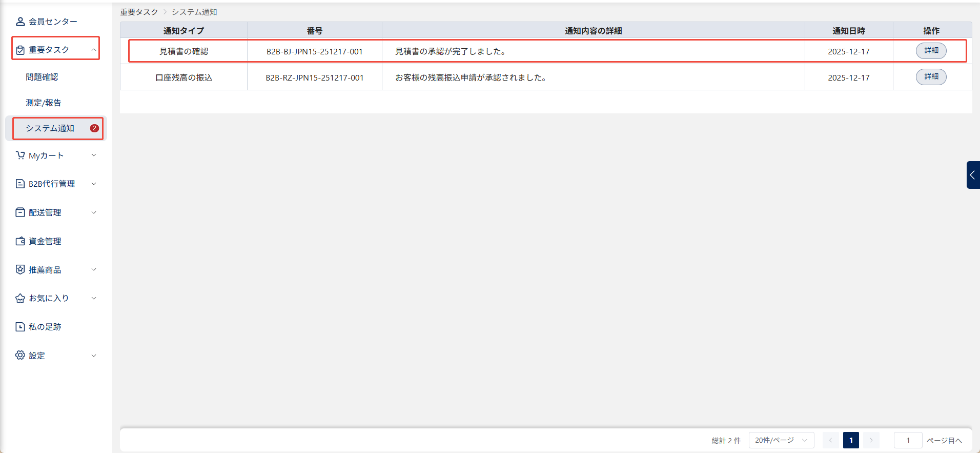Click the 会員センター person icon
Image resolution: width=980 pixels, height=453 pixels.
(20, 22)
